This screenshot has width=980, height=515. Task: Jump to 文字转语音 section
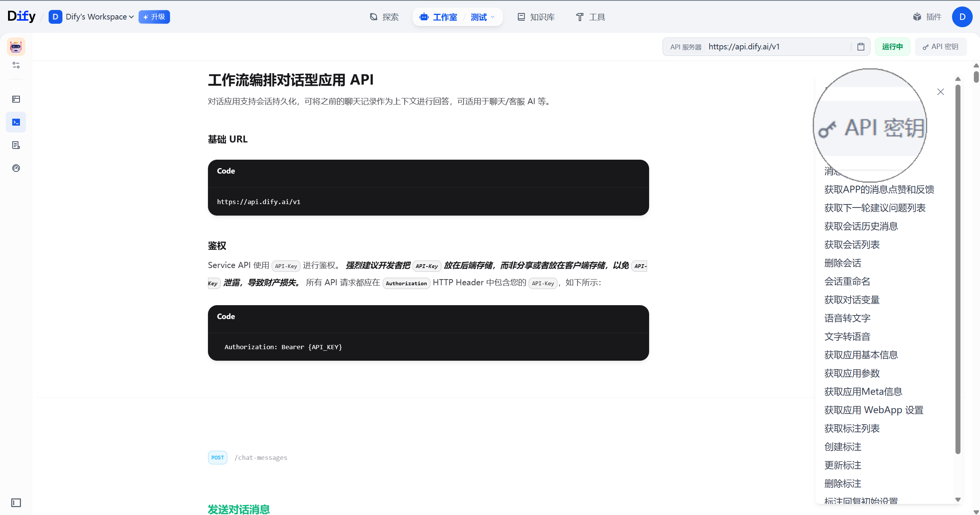(x=847, y=337)
